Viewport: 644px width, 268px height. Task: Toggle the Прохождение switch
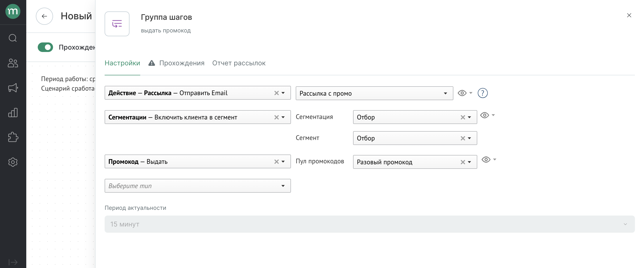[x=45, y=47]
